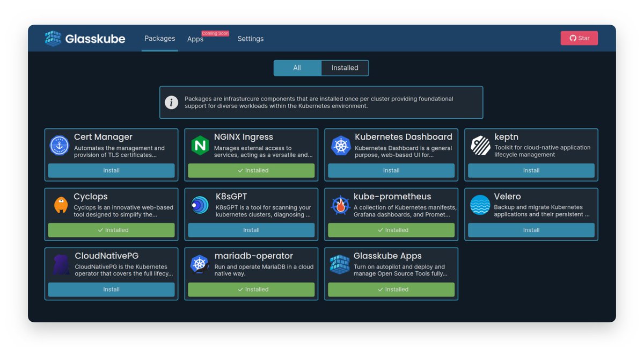This screenshot has height=347, width=644.
Task: Star the project on GitHub
Action: coord(579,38)
